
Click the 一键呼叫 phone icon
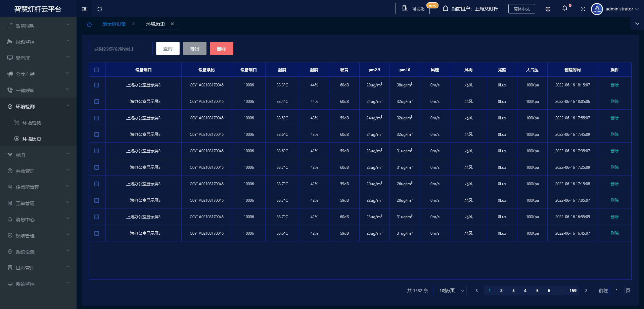tap(10, 90)
